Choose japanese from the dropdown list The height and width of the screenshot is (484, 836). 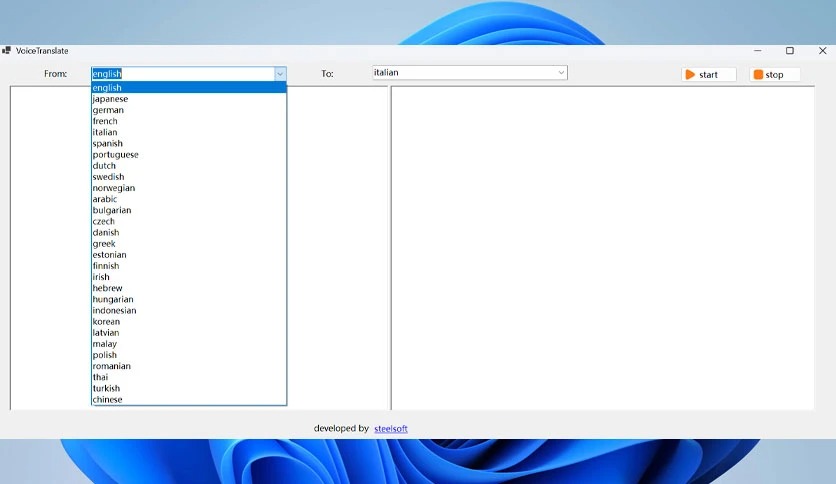[189, 99]
